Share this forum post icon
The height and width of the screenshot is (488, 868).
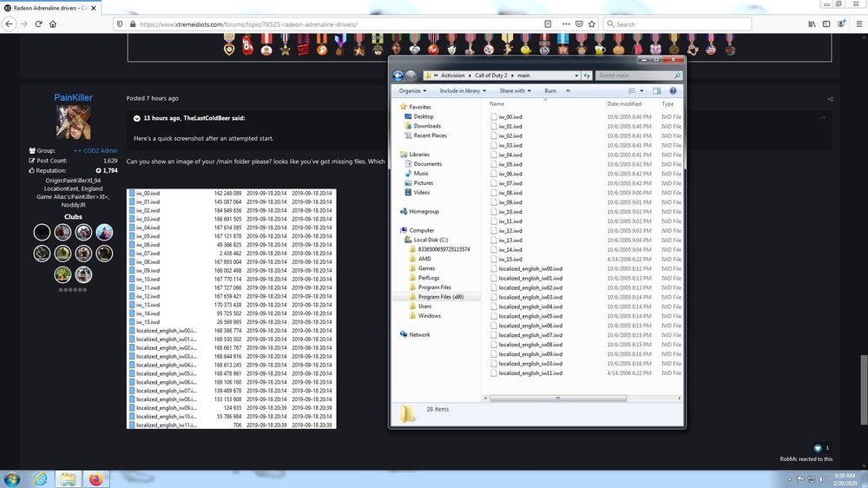point(830,99)
